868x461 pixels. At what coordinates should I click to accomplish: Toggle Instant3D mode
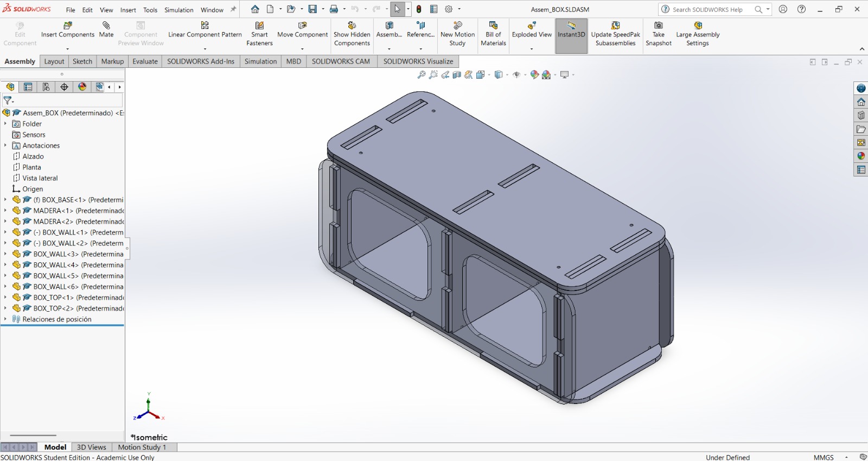[x=571, y=36]
